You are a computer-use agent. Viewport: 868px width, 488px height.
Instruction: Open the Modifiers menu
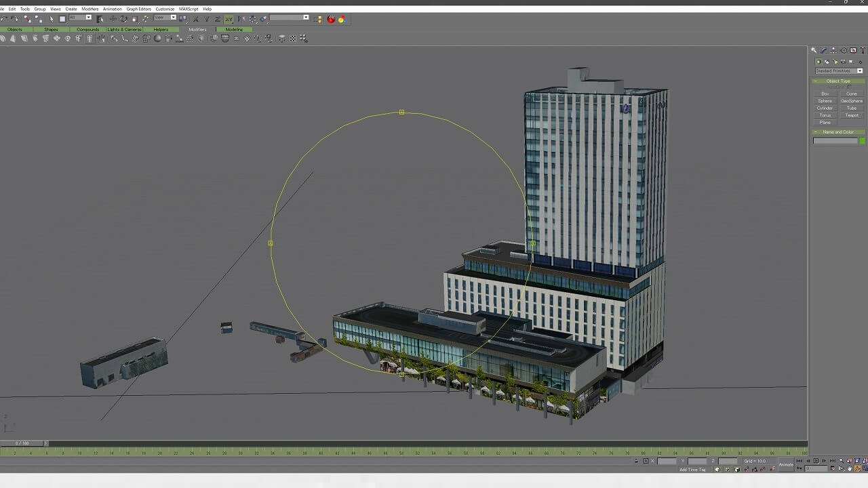tap(90, 9)
